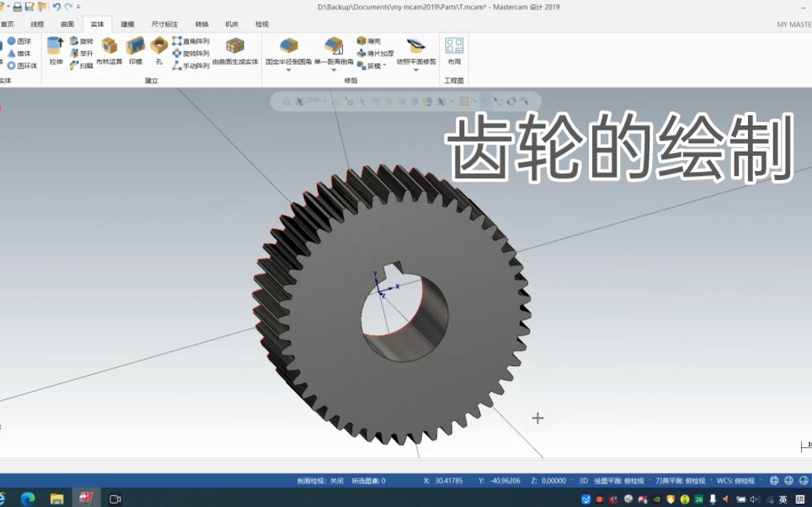Screen dimensions: 812x507
Task: Switch to the 首页 ribbon tab
Action: [x=8, y=24]
